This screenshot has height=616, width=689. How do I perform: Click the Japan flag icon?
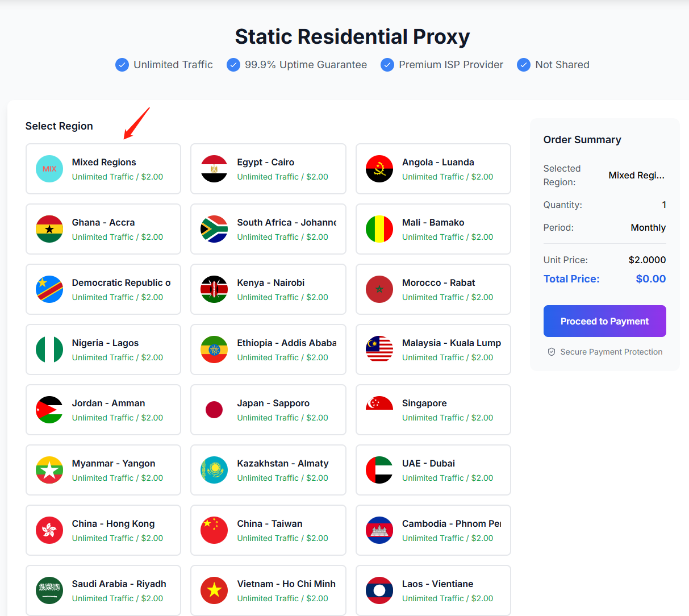[x=214, y=410]
